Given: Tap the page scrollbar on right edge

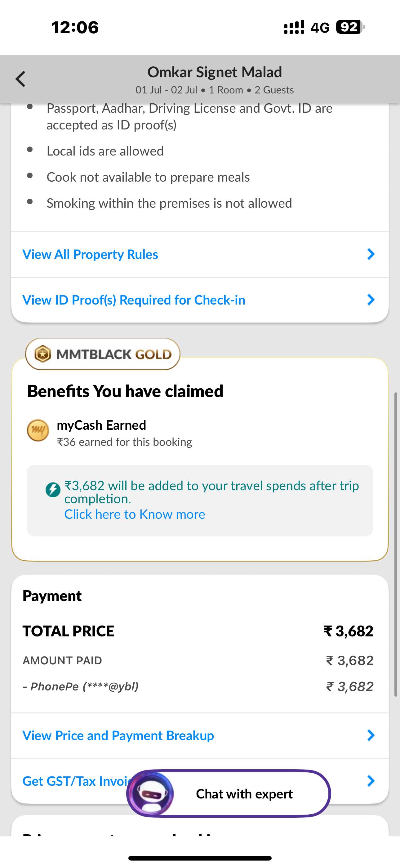Looking at the screenshot, I should pos(396,544).
